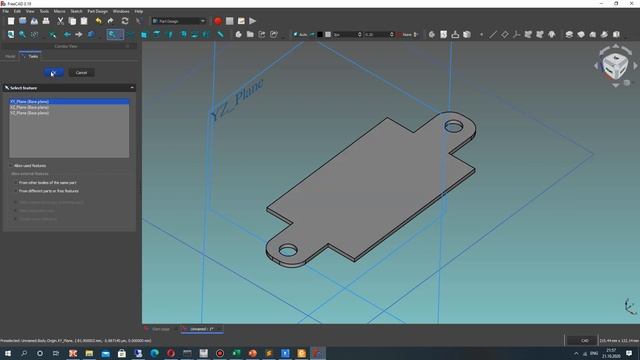
Task: Click the Copy icon
Action: coord(72,21)
